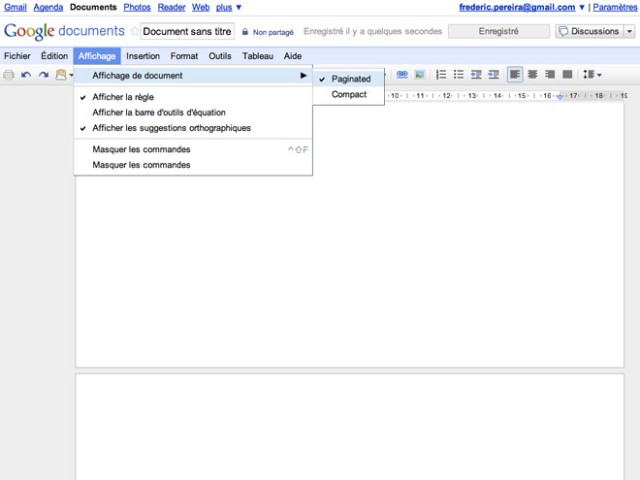The height and width of the screenshot is (480, 640).
Task: Open the Reader link
Action: [171, 7]
